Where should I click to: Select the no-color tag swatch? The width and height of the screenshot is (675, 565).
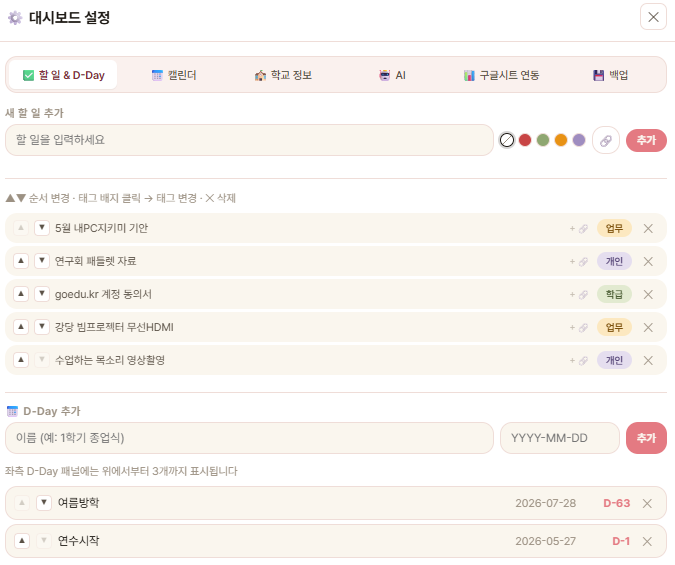tap(507, 140)
